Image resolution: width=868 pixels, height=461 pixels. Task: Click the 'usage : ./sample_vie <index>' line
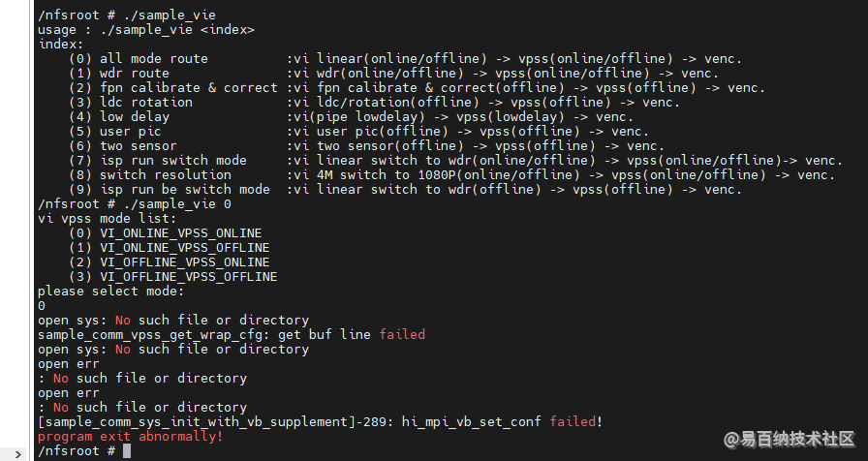click(146, 30)
